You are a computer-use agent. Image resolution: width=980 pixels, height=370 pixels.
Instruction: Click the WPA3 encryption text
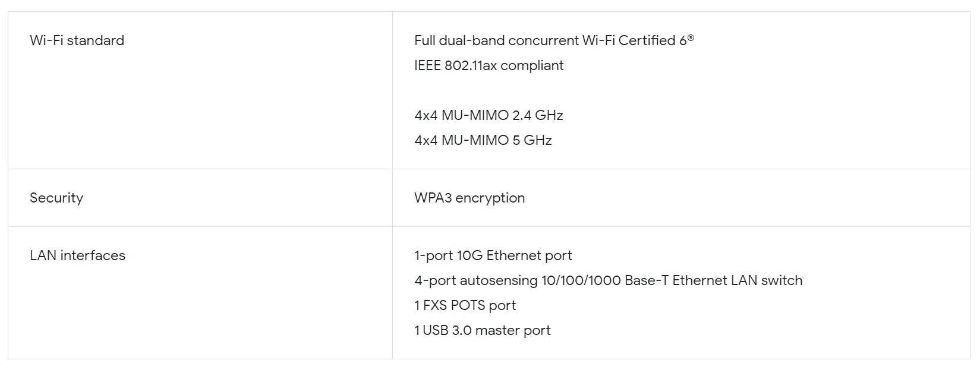pos(469,198)
